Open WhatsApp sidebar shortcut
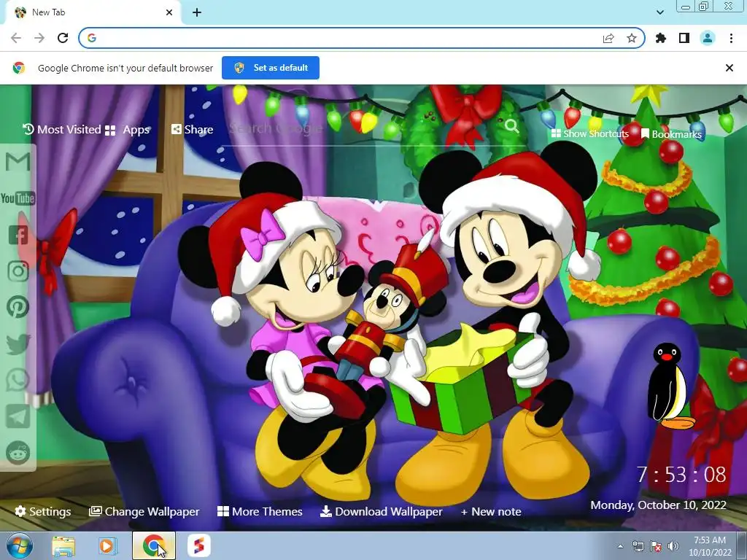Image resolution: width=747 pixels, height=560 pixels. pos(18,380)
